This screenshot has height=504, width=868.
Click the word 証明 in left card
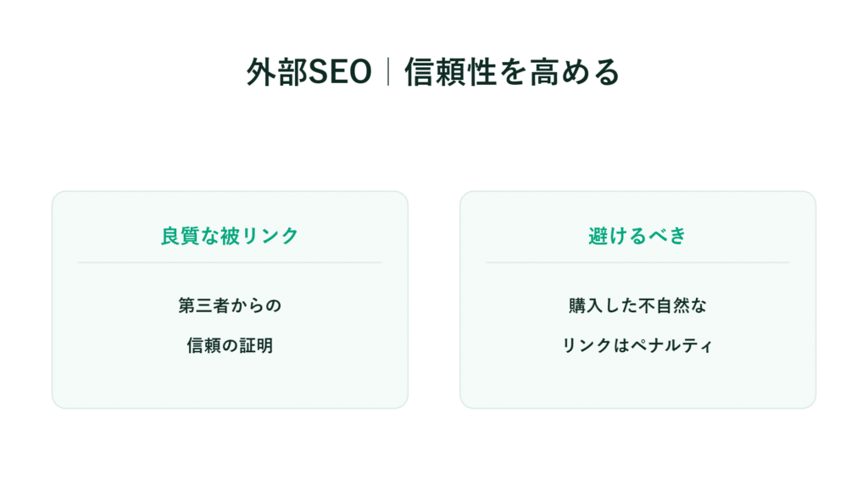[x=256, y=345]
